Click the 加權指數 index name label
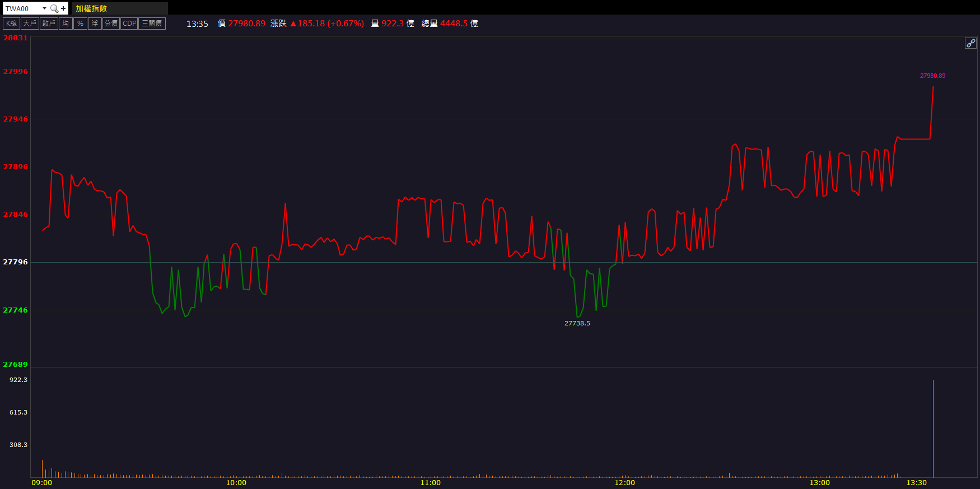Viewport: 980px width, 489px height. [91, 8]
